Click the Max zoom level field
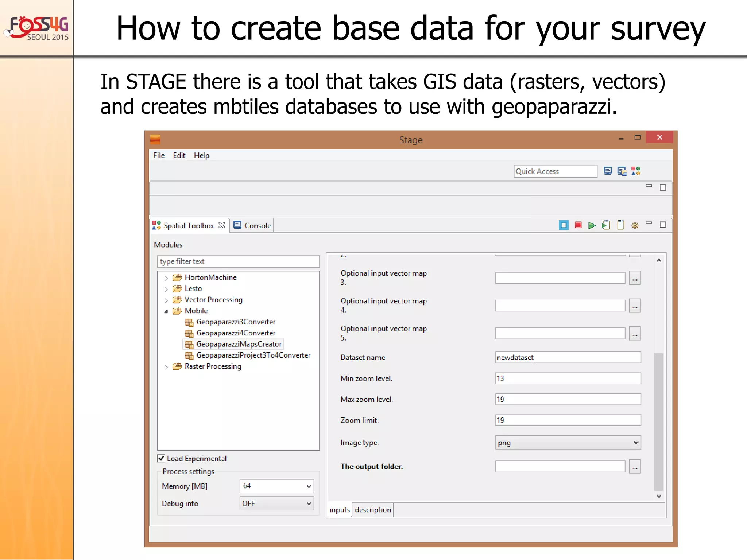This screenshot has width=747, height=560. 568,399
